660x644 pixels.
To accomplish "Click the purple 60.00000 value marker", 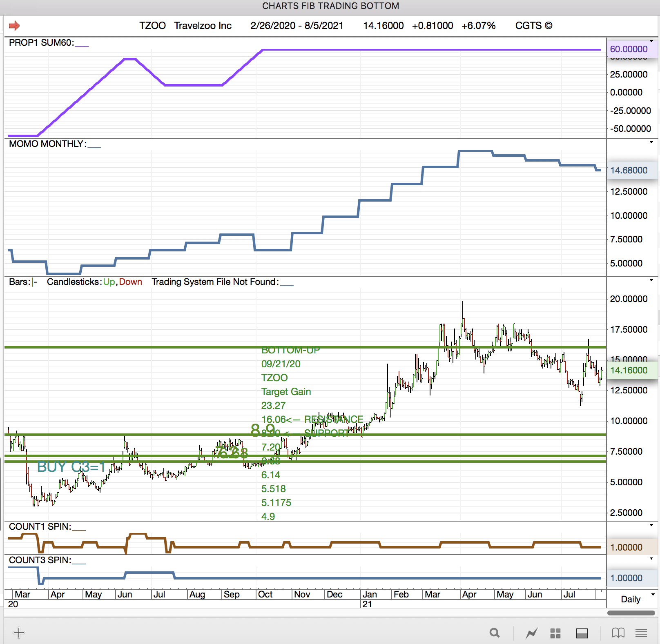I will pyautogui.click(x=629, y=49).
